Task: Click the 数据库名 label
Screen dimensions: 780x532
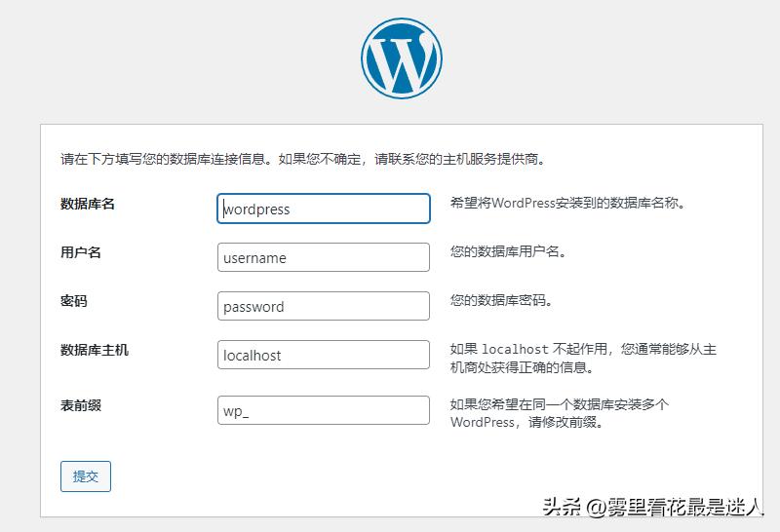Action: [88, 204]
